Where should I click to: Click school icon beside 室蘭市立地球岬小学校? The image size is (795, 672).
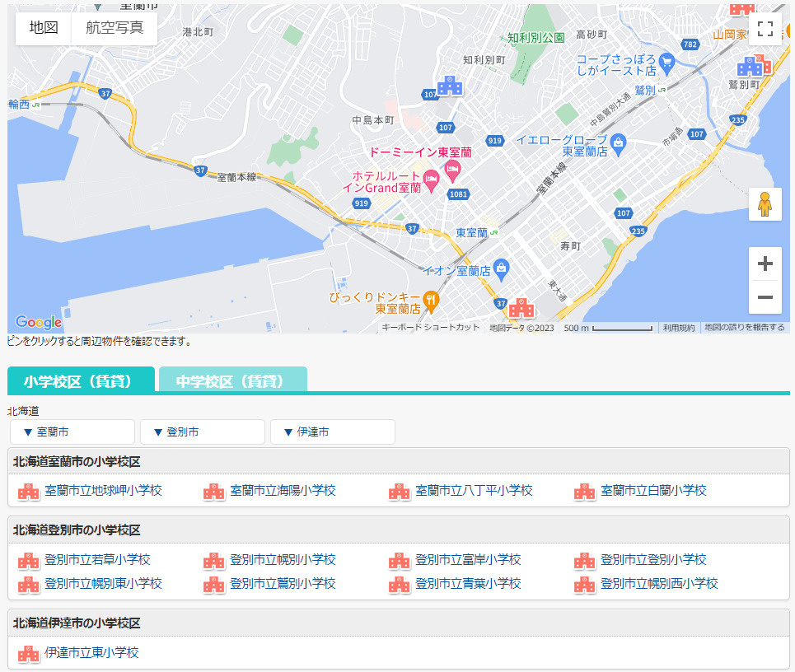point(28,492)
